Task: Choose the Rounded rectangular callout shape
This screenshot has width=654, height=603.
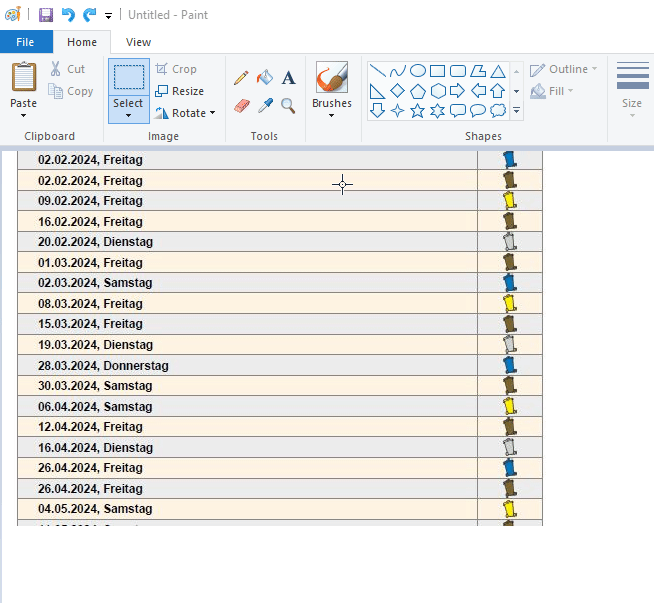Action: 458,111
